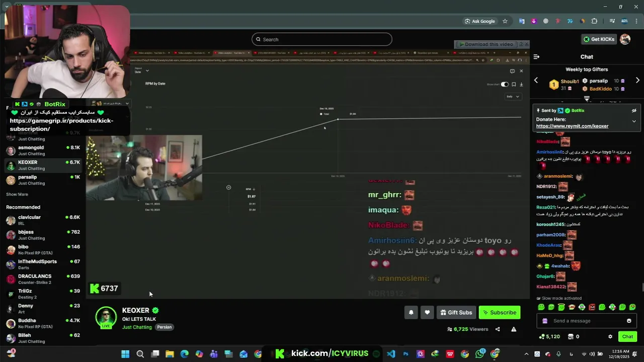Open the emoji picker in chat input

[x=629, y=321]
